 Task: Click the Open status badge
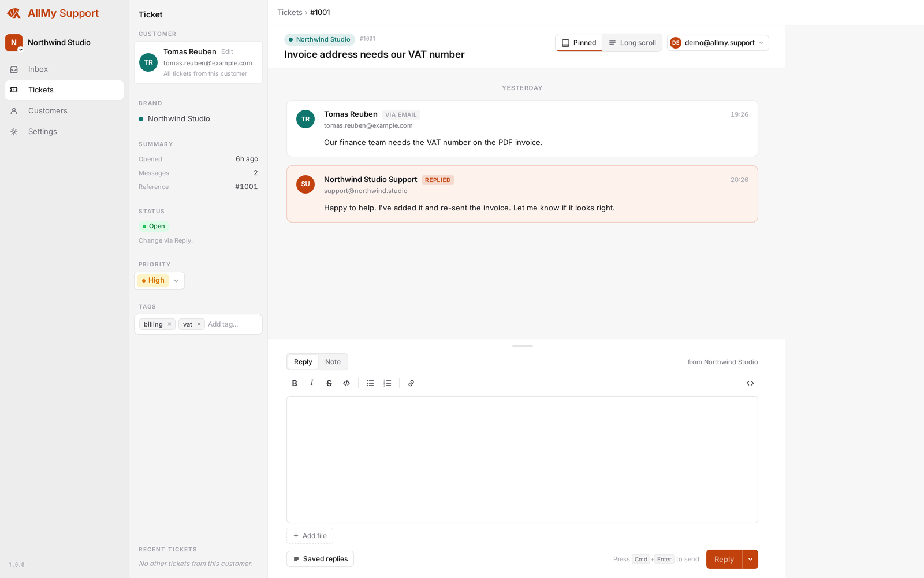[x=154, y=227]
